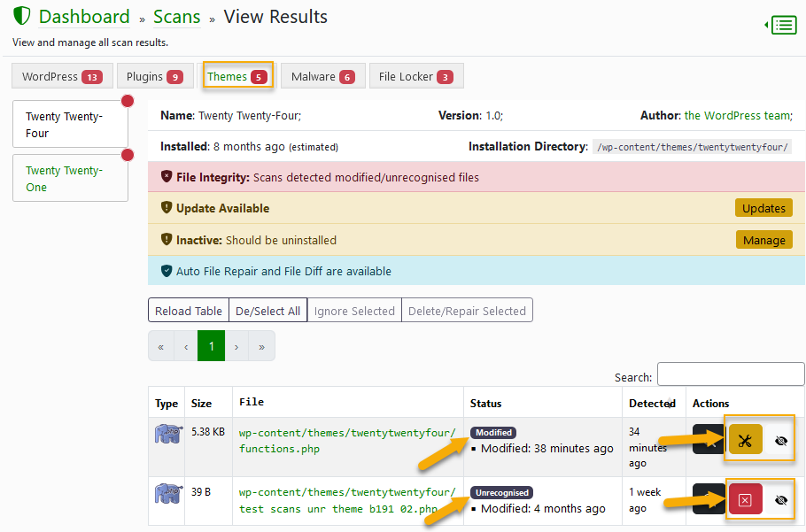
Task: Click the Delete/Repair Selected button
Action: tap(467, 311)
